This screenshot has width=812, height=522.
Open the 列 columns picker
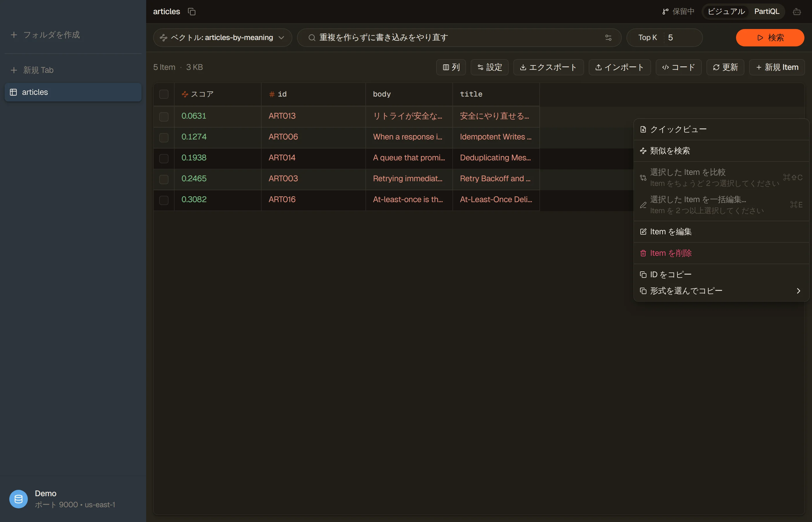[451, 67]
